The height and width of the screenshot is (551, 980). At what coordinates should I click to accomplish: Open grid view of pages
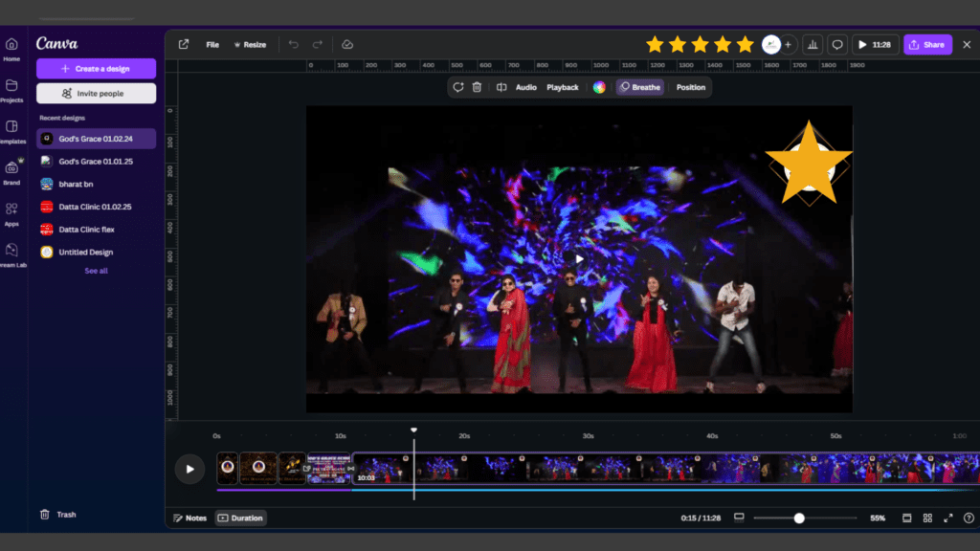(927, 518)
